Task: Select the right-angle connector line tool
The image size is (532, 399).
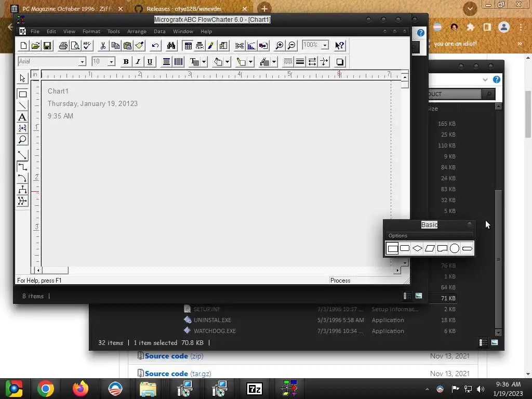Action: click(x=22, y=167)
